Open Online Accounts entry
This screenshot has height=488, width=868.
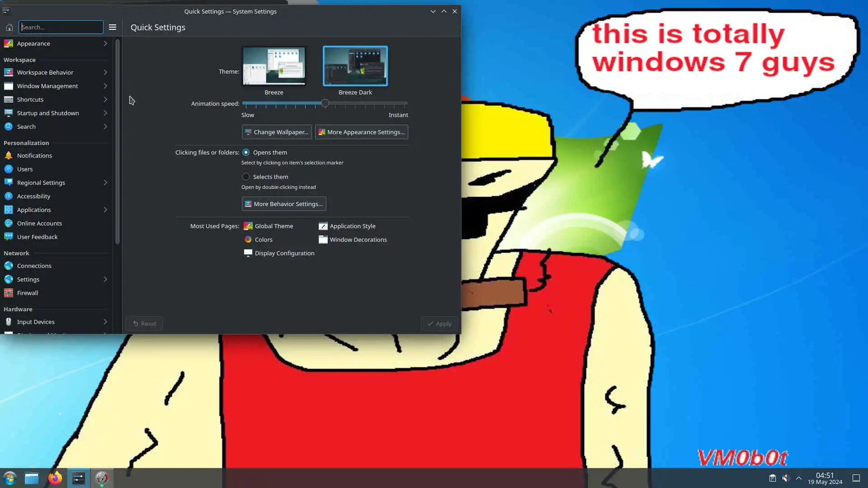pos(39,223)
